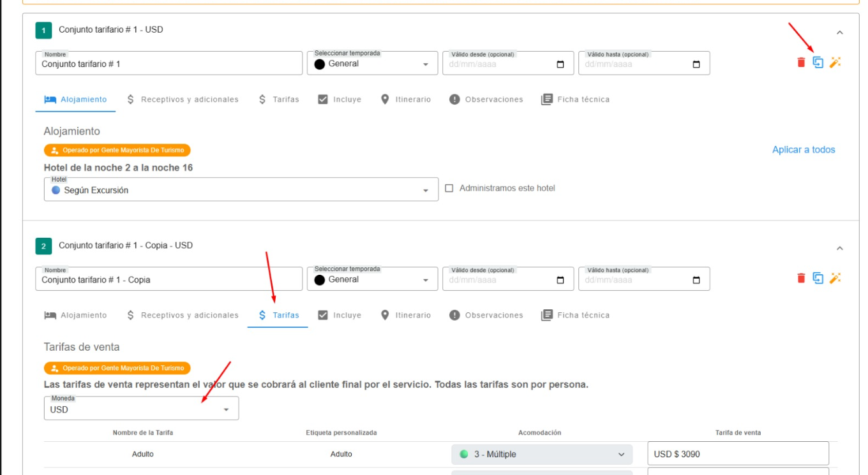
Task: Enable Administramos este hotel checkbox
Action: 449,188
